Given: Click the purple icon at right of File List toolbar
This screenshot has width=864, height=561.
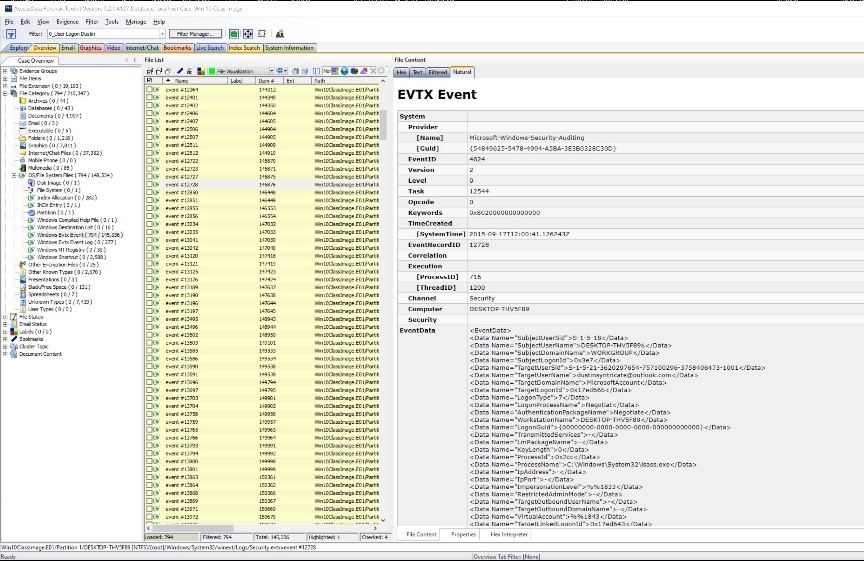Looking at the screenshot, I should pyautogui.click(x=364, y=71).
